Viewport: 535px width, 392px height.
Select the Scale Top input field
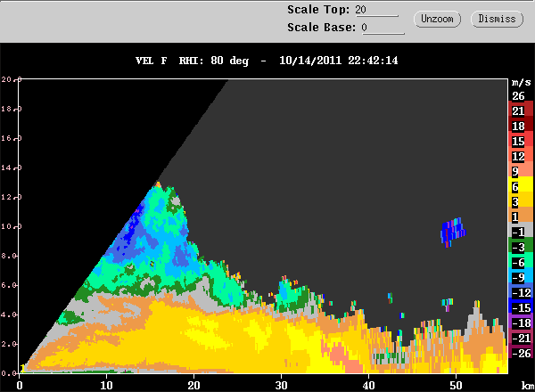tap(376, 10)
